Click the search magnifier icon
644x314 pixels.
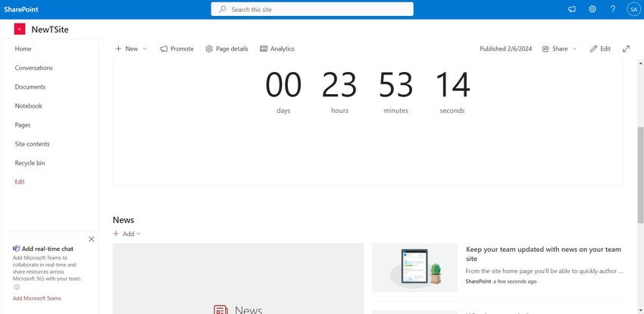[222, 9]
